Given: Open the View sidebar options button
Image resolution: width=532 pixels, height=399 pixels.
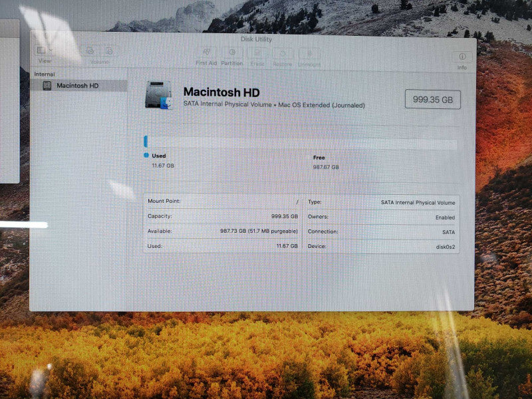Looking at the screenshot, I should click(45, 51).
